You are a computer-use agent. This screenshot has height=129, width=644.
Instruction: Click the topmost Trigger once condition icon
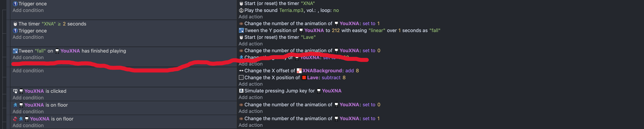click(15, 4)
